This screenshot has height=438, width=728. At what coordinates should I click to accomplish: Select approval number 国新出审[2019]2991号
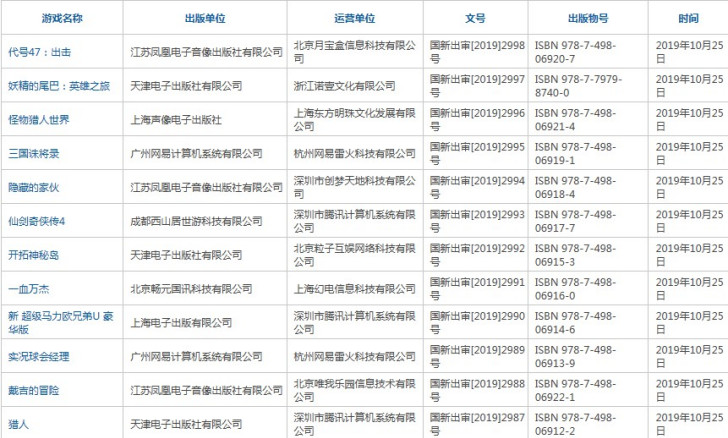tap(477, 289)
